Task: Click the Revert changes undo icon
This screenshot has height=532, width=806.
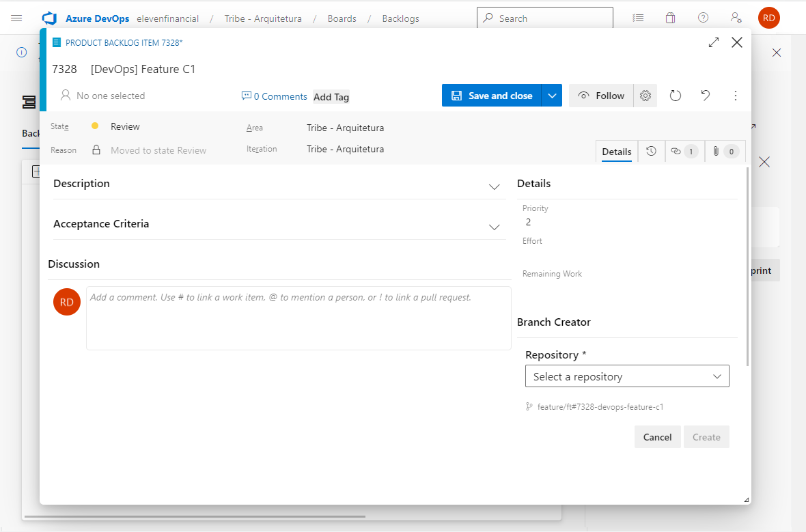Action: coord(705,96)
